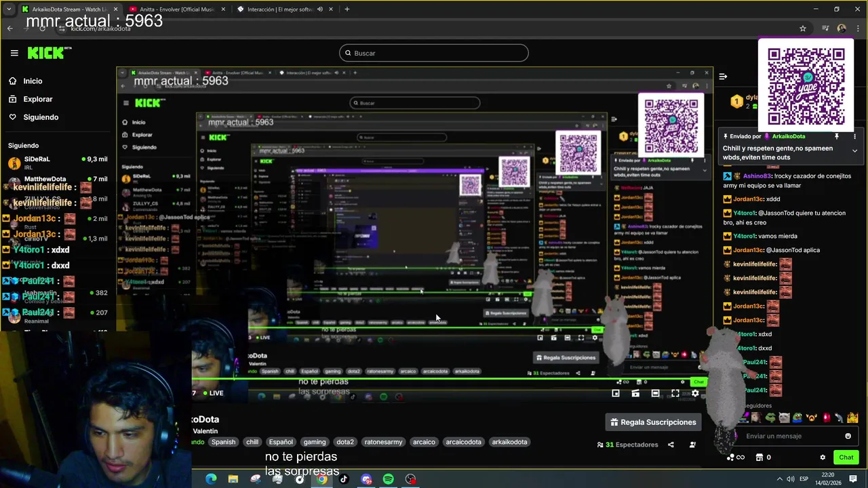Screen dimensions: 868x488
Task: Open the Chrome three-dot menu
Action: pos(857,28)
